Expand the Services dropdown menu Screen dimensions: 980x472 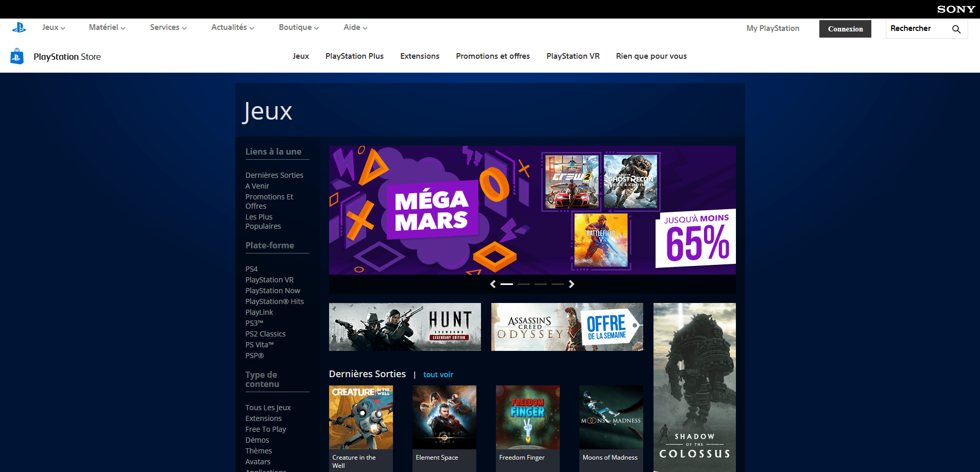[168, 27]
